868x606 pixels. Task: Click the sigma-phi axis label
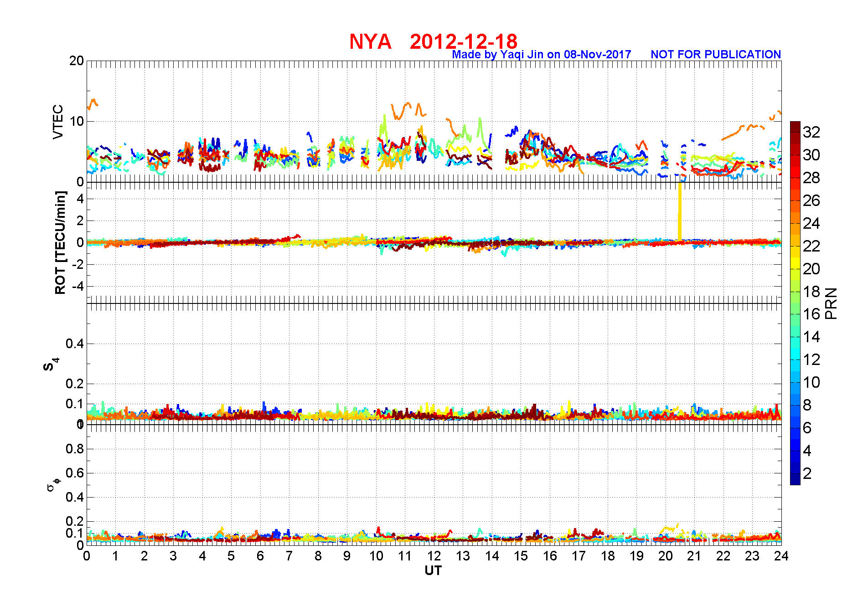[x=53, y=484]
